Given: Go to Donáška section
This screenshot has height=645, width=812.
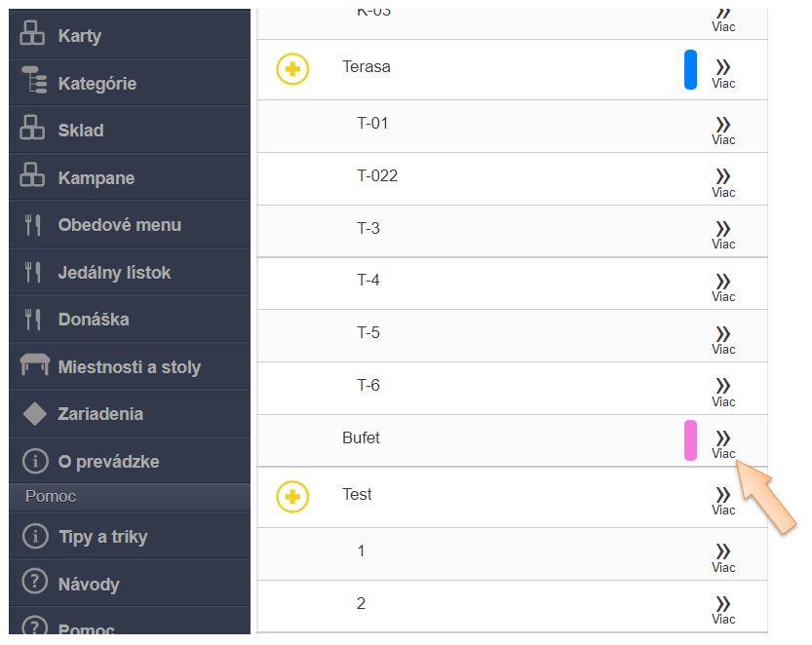Looking at the screenshot, I should [x=94, y=320].
